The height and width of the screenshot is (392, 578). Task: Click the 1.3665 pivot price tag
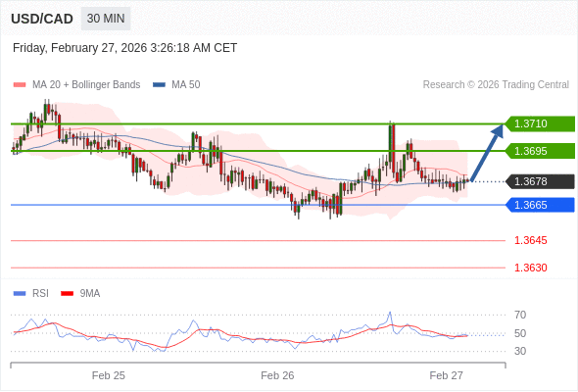point(540,205)
